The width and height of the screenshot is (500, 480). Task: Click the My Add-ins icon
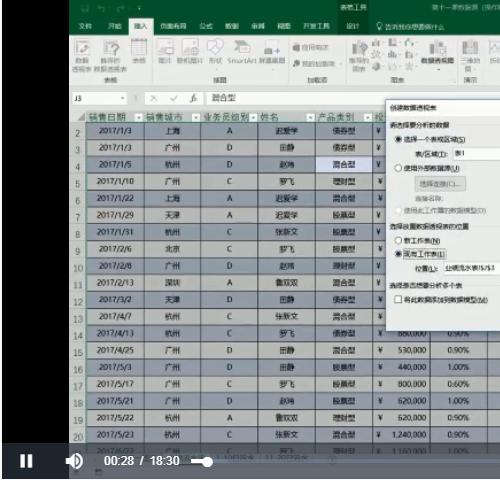point(314,63)
